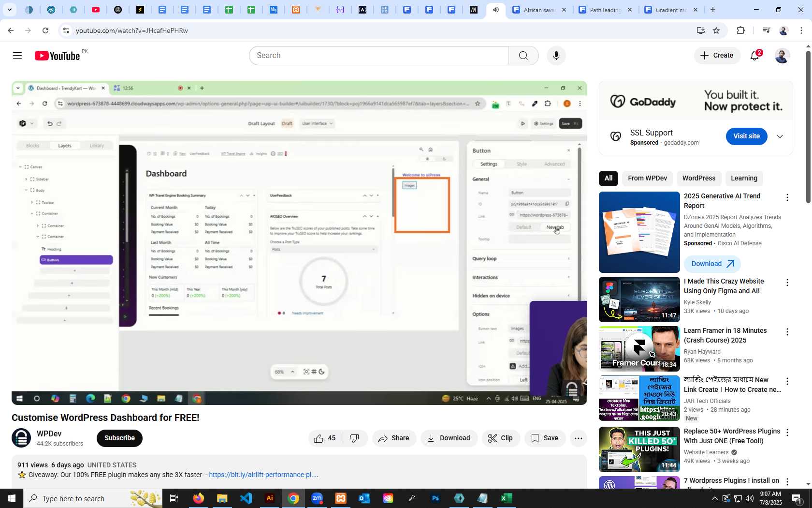Play the Learn Framer crash course thumbnail

[x=639, y=349]
